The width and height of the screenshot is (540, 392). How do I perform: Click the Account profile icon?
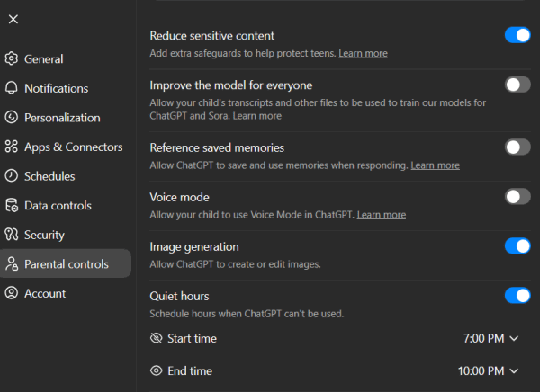coord(12,293)
